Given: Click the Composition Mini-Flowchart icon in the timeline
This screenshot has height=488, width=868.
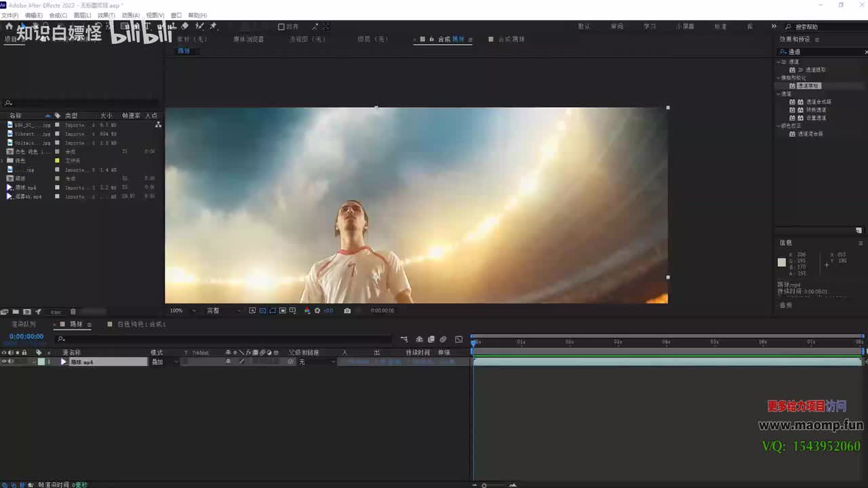Looking at the screenshot, I should (404, 340).
